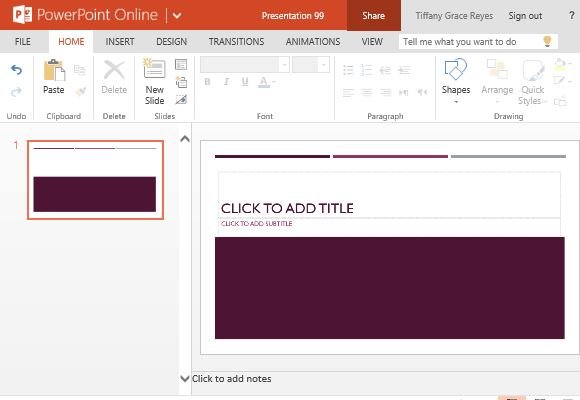Click the Redo arrow icon
This screenshot has height=400, width=580.
tap(16, 91)
